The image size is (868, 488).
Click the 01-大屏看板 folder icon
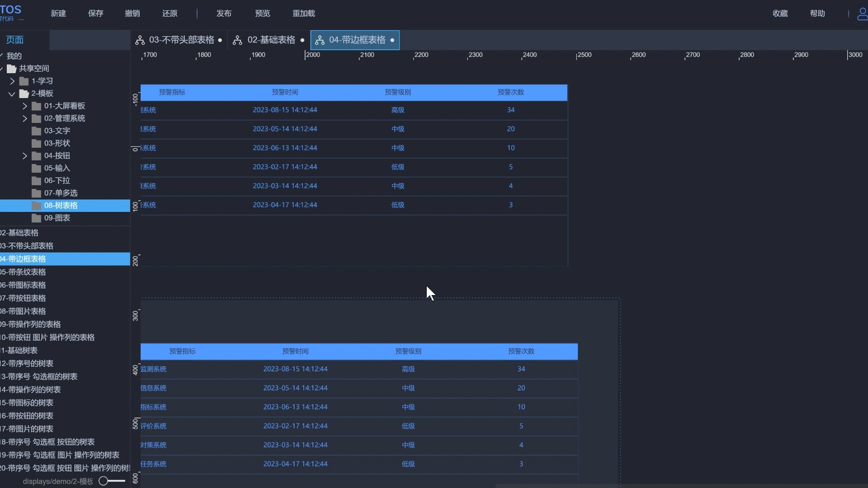pyautogui.click(x=37, y=106)
